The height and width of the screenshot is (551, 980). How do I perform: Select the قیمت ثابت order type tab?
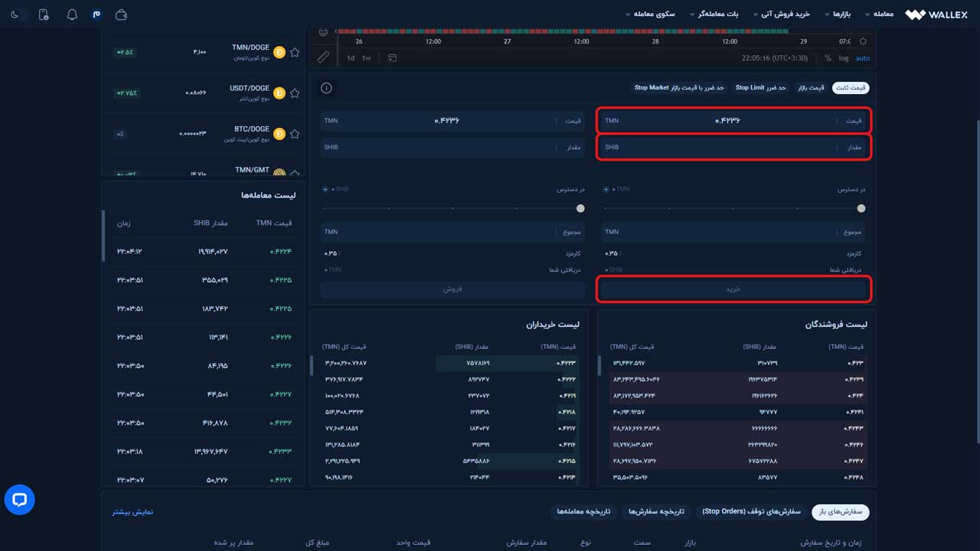(x=851, y=88)
